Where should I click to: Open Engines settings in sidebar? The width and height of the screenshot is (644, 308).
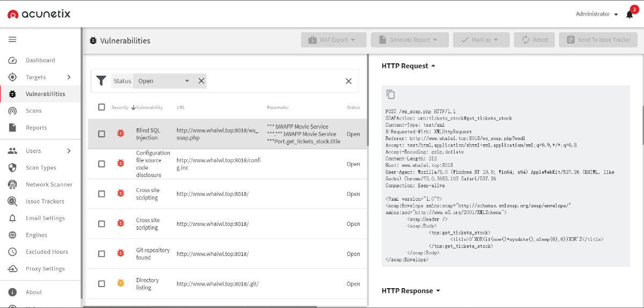pos(36,235)
